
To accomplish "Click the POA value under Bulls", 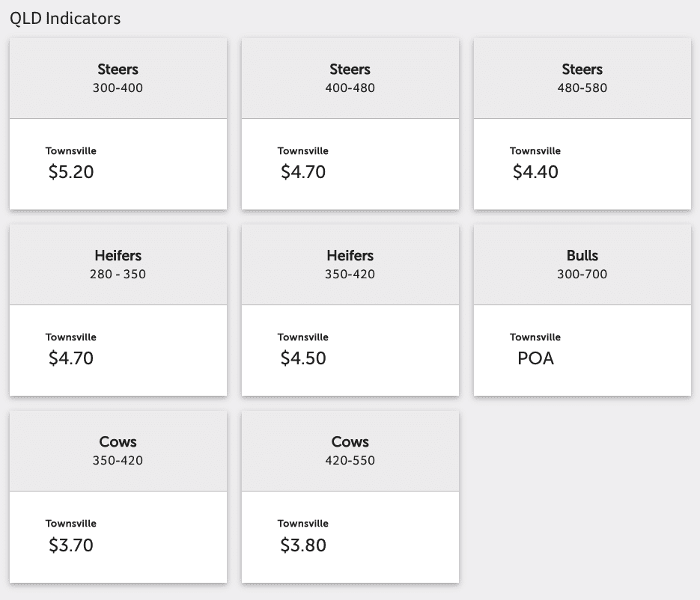I will [x=536, y=358].
